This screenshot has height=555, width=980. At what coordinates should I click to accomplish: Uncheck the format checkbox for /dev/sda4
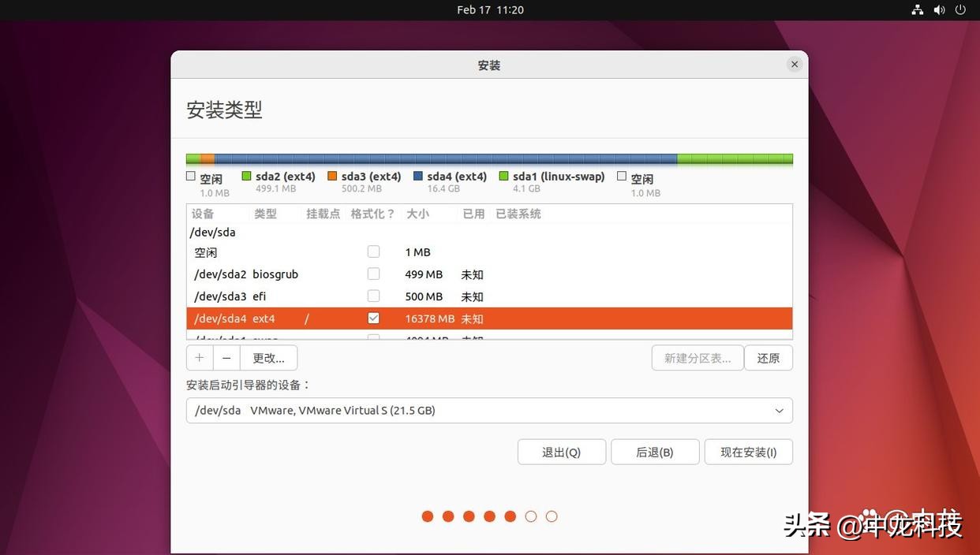(373, 318)
